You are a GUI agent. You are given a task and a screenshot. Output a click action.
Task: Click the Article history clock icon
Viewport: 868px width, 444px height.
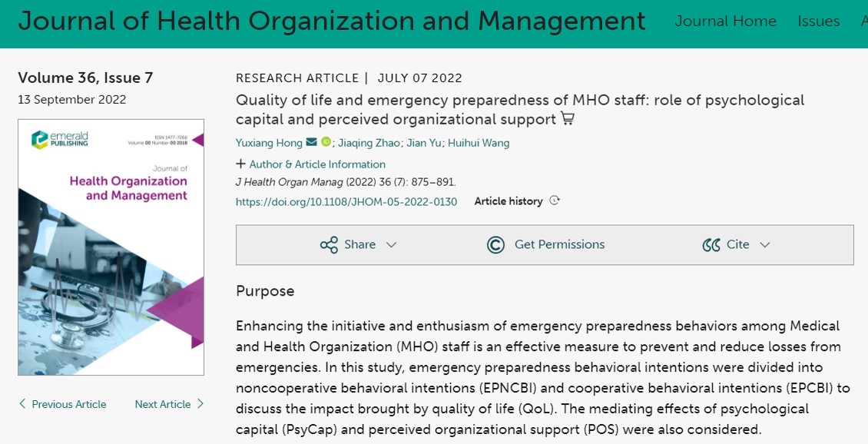pos(555,201)
